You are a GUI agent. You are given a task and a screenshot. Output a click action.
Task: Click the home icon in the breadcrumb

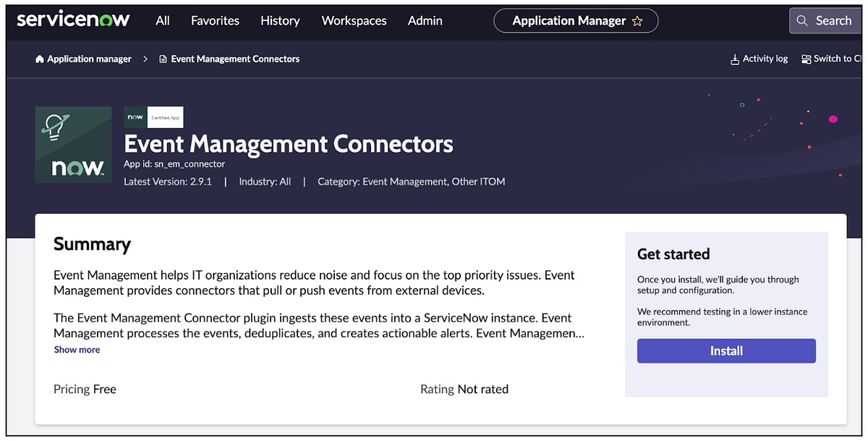coord(40,59)
